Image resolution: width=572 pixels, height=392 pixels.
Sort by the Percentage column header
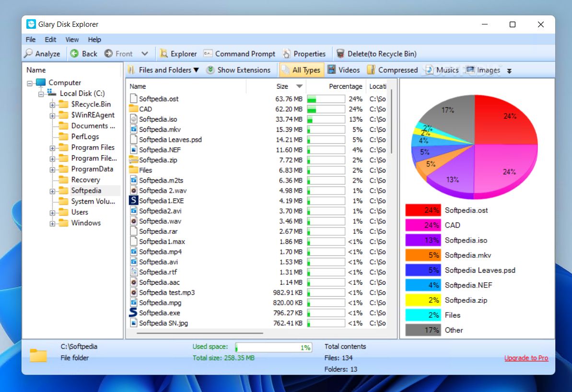336,86
